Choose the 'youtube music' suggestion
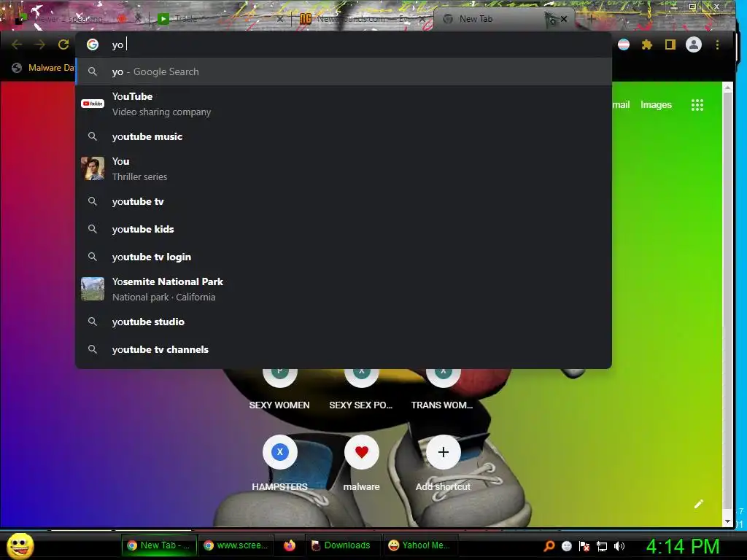 pyautogui.click(x=344, y=136)
